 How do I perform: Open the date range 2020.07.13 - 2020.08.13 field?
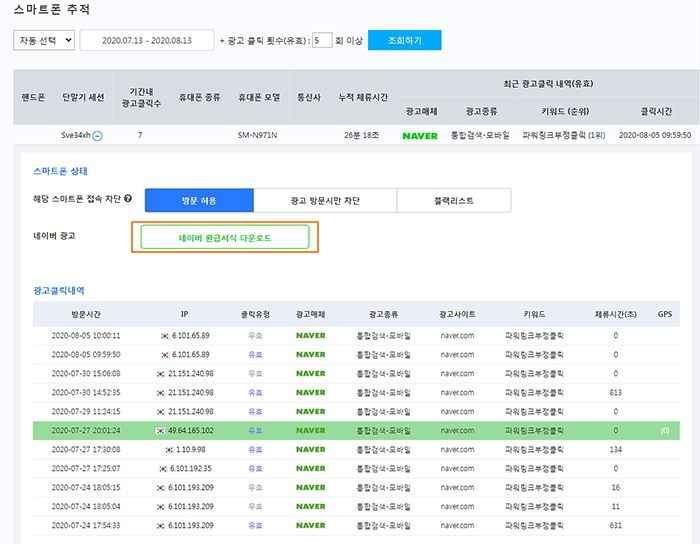point(147,40)
